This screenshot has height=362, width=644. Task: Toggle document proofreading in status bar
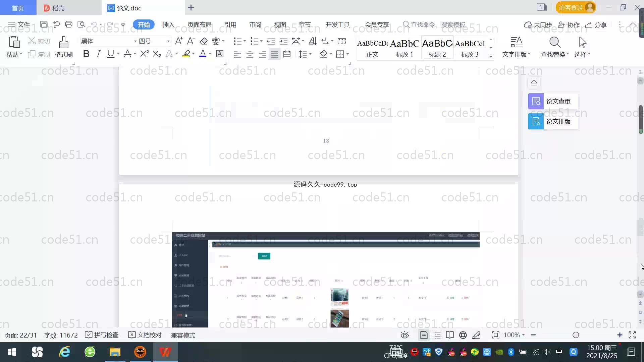coord(145,335)
